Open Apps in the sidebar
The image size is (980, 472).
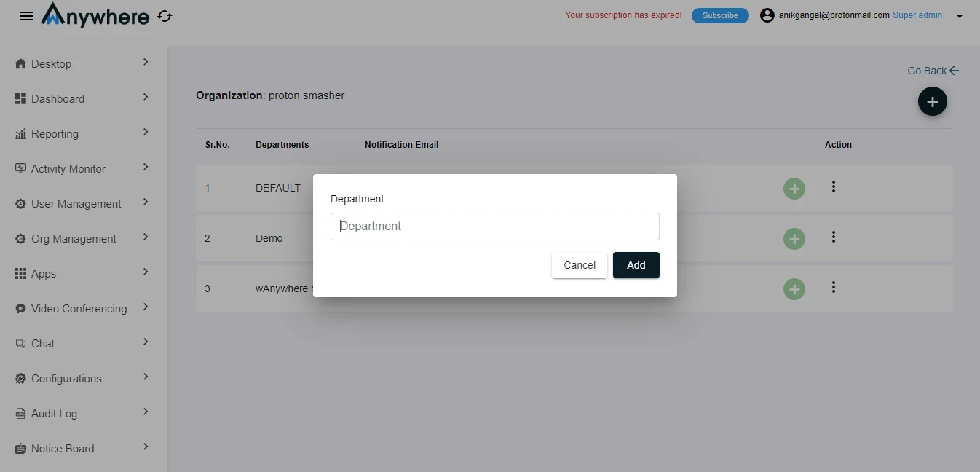[44, 274]
